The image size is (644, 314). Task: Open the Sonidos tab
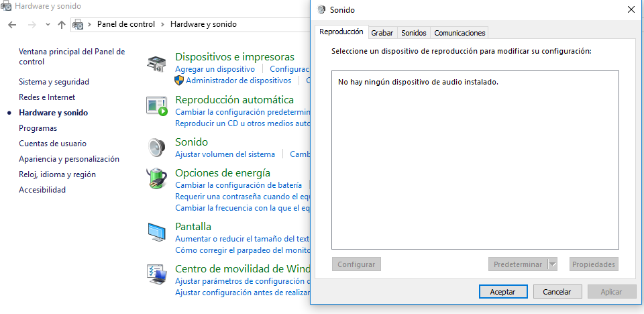point(414,33)
